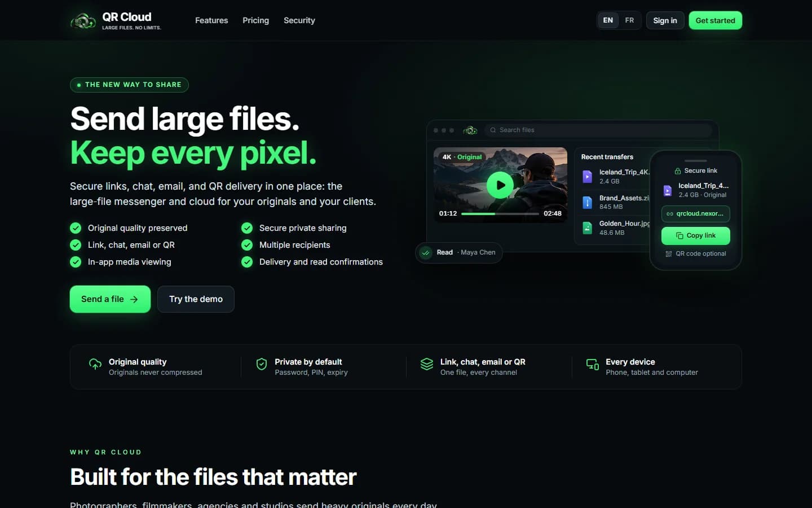
Task: Click the Search files field
Action: (x=598, y=130)
